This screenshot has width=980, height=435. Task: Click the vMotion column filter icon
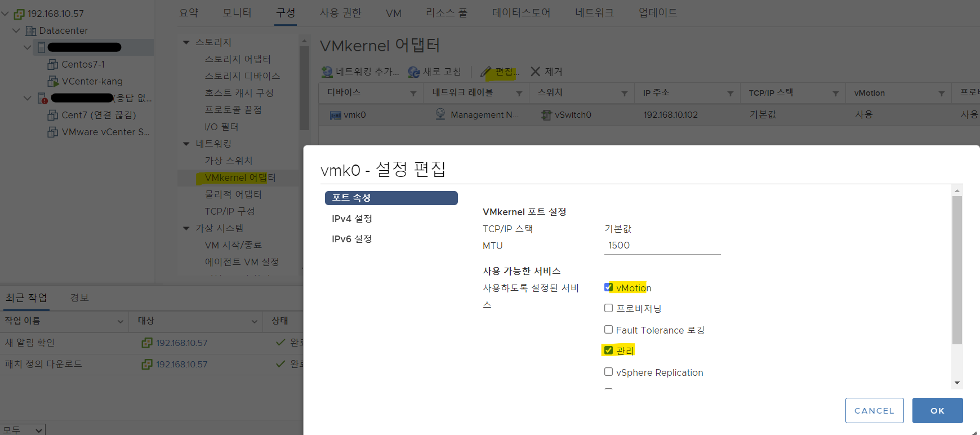pos(942,94)
